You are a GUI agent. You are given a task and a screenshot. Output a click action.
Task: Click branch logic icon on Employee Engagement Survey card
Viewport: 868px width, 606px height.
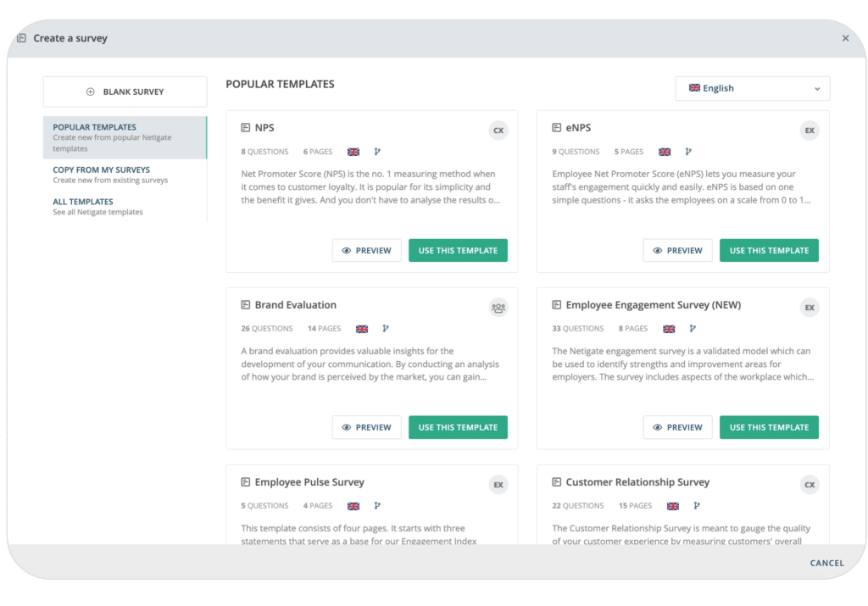tap(693, 329)
